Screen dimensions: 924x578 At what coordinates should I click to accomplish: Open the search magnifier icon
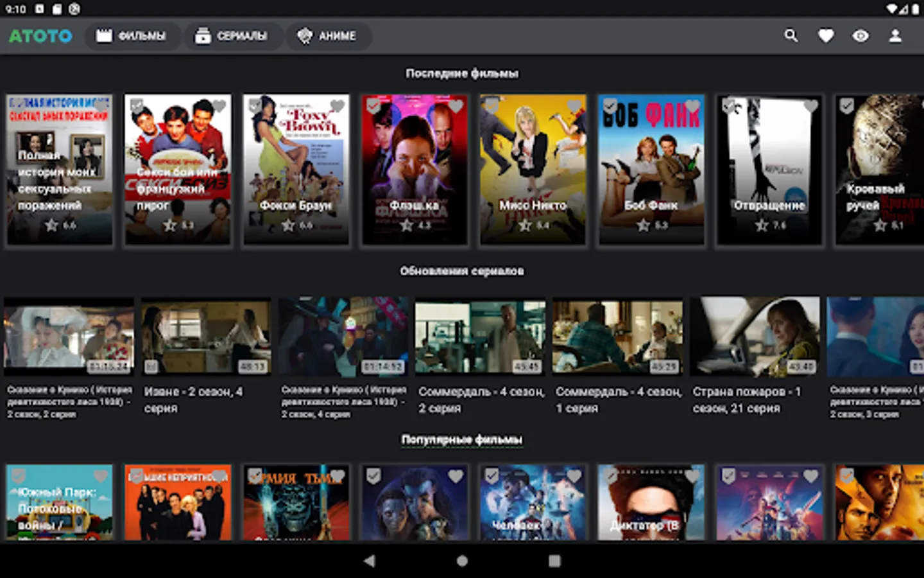click(791, 36)
